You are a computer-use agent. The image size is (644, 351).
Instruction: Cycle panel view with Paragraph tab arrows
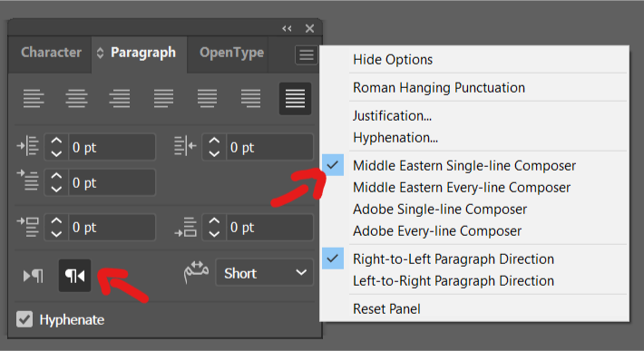100,53
